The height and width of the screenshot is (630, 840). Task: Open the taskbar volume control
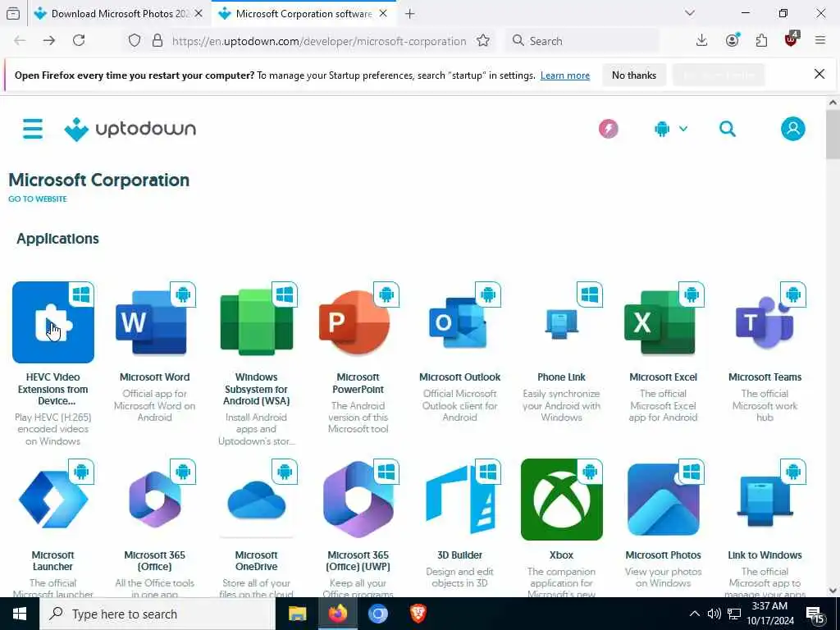click(714, 614)
